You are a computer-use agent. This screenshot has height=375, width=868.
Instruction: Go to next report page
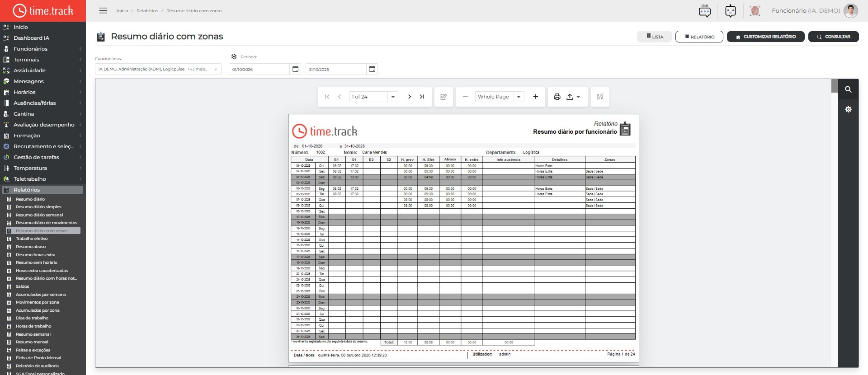[x=410, y=97]
